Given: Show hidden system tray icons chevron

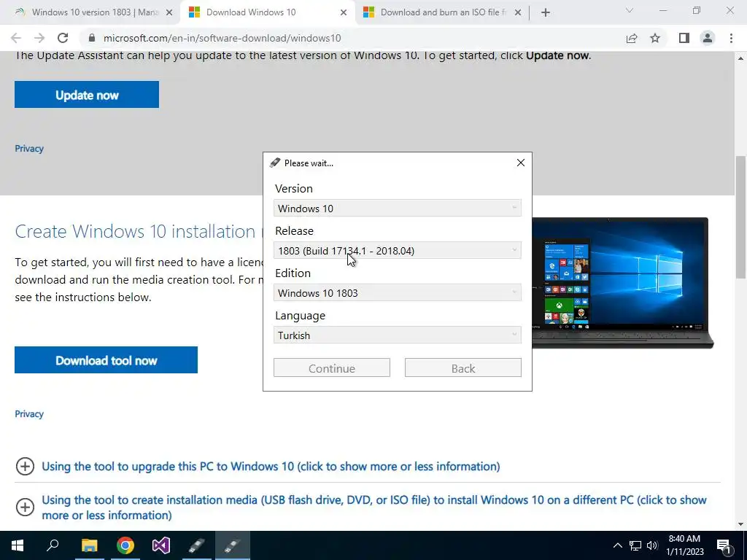Looking at the screenshot, I should tap(617, 545).
